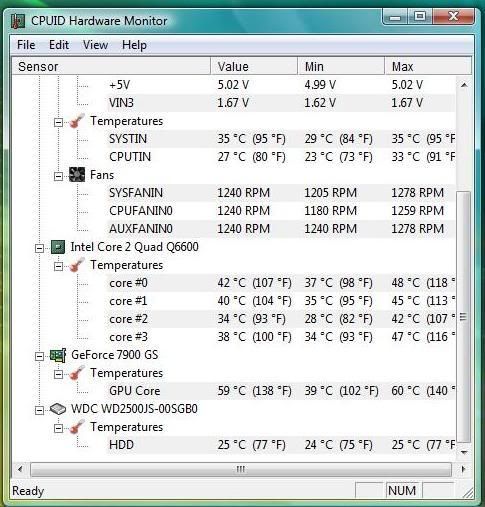Click the Value column header
Viewport: 485px width, 507px height.
[x=254, y=66]
